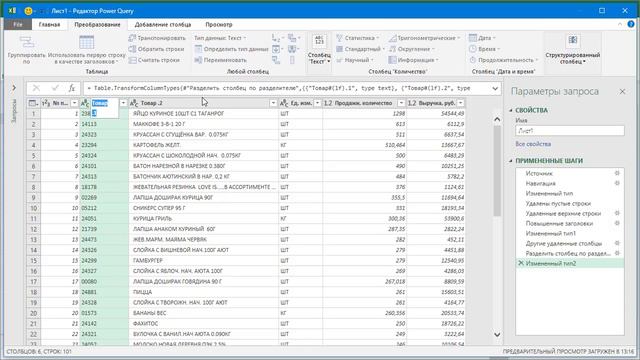Click Use First Row as Headers table icon
Screen dimensions: 640x360
(x=87, y=42)
